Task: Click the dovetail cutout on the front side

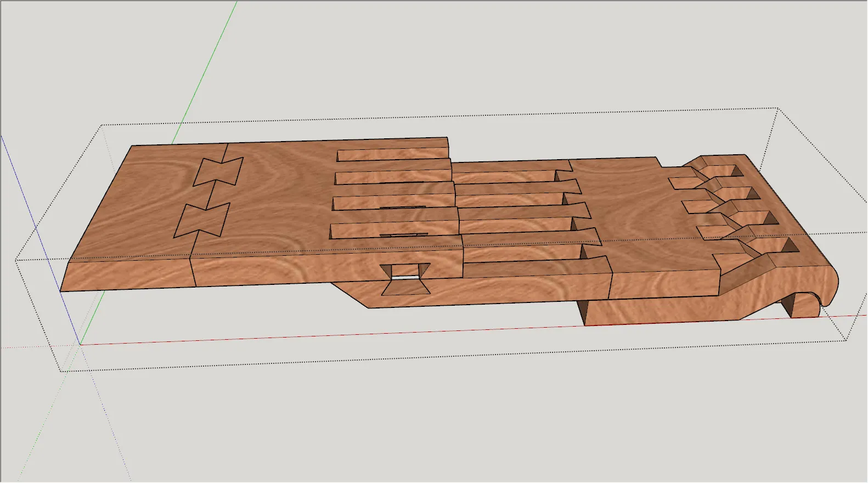Action: pyautogui.click(x=405, y=279)
